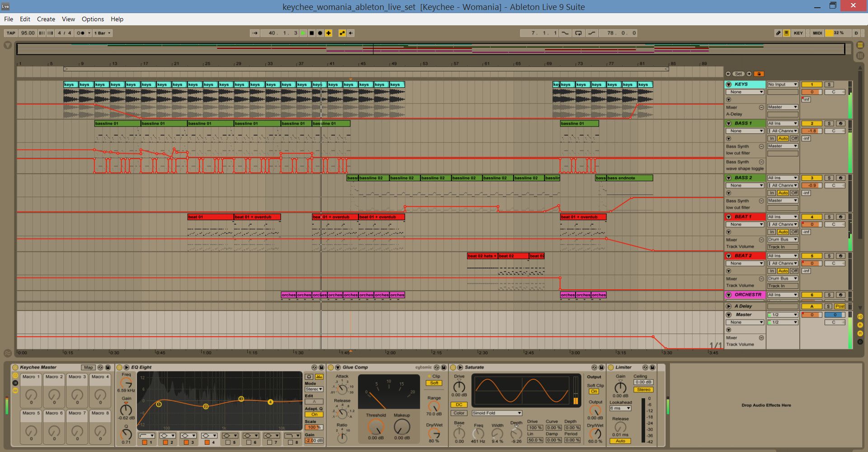Collapse the BEAT 1 track
The height and width of the screenshot is (452, 868).
[728, 217]
